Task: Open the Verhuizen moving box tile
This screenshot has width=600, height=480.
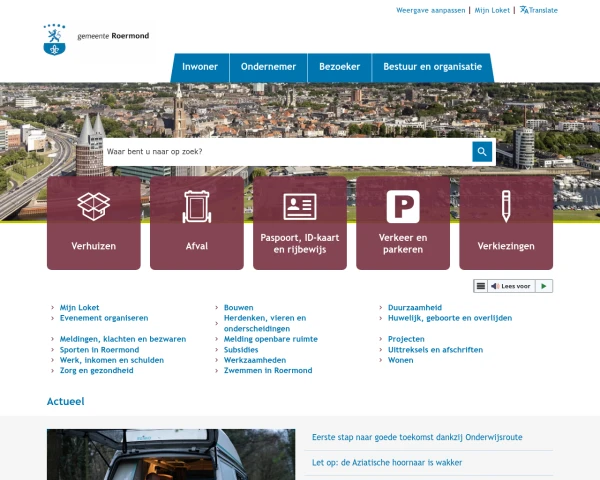Action: 93,223
